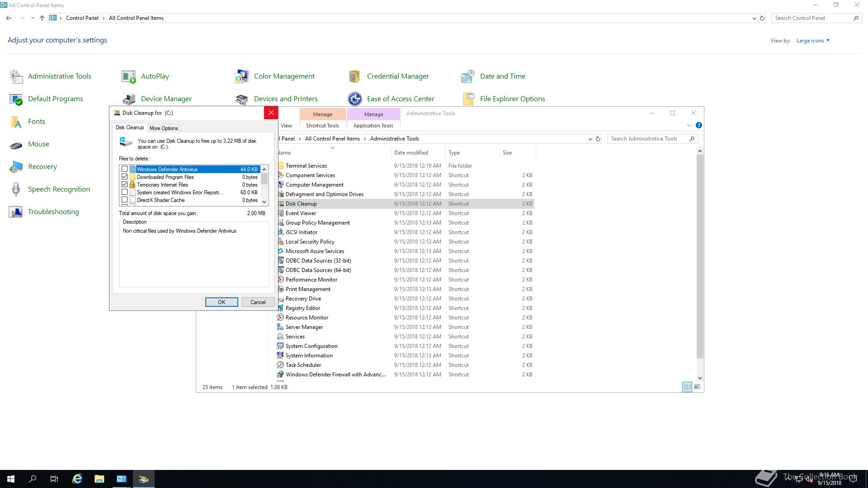The height and width of the screenshot is (488, 868).
Task: Click the Search Administrative Tools field
Action: point(653,139)
